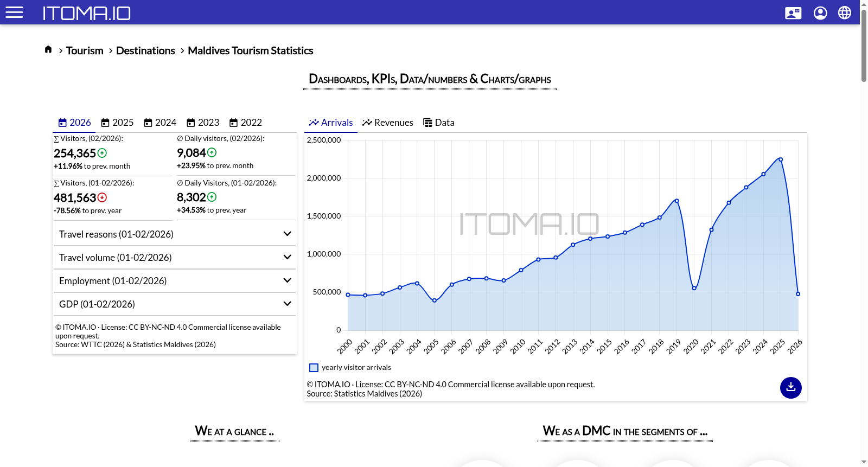Click the 2019 data point on chart

click(677, 201)
